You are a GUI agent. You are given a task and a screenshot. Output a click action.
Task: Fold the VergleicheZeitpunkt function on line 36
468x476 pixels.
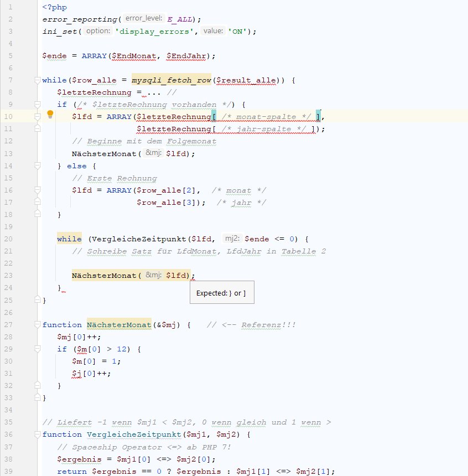point(37,434)
